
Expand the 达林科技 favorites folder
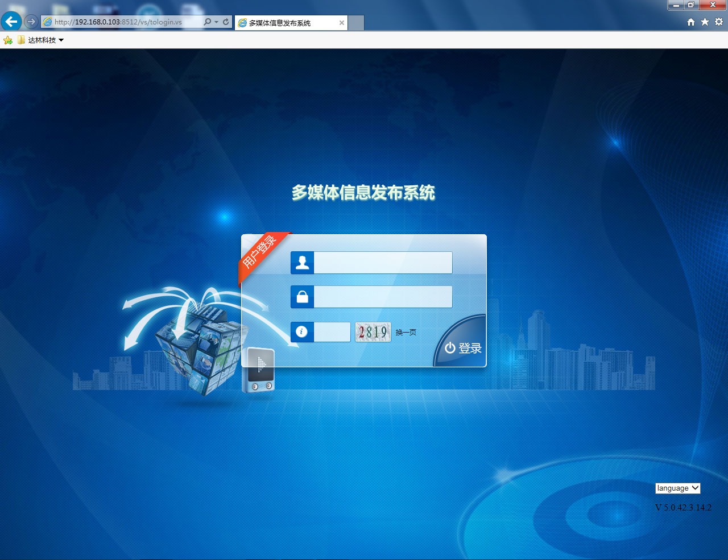coord(40,40)
